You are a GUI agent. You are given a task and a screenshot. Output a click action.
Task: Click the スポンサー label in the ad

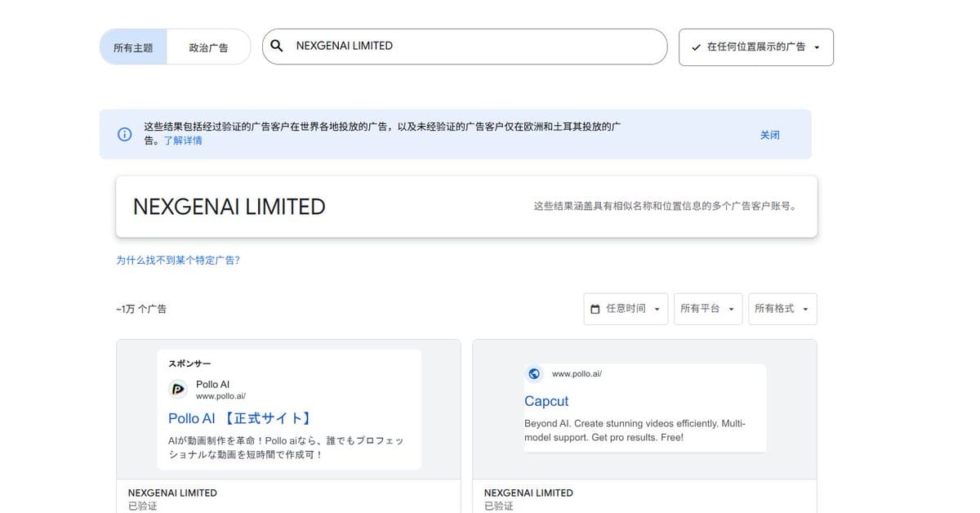point(190,364)
